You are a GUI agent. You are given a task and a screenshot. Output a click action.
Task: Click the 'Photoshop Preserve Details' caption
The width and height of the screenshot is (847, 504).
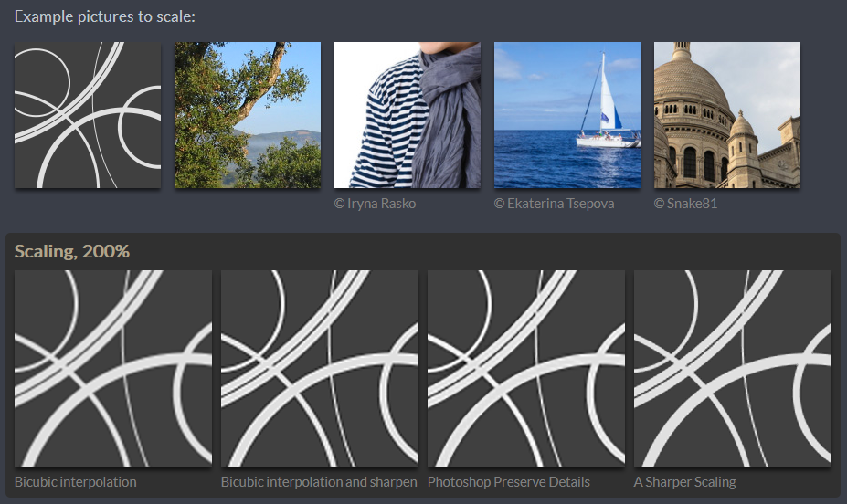[509, 482]
